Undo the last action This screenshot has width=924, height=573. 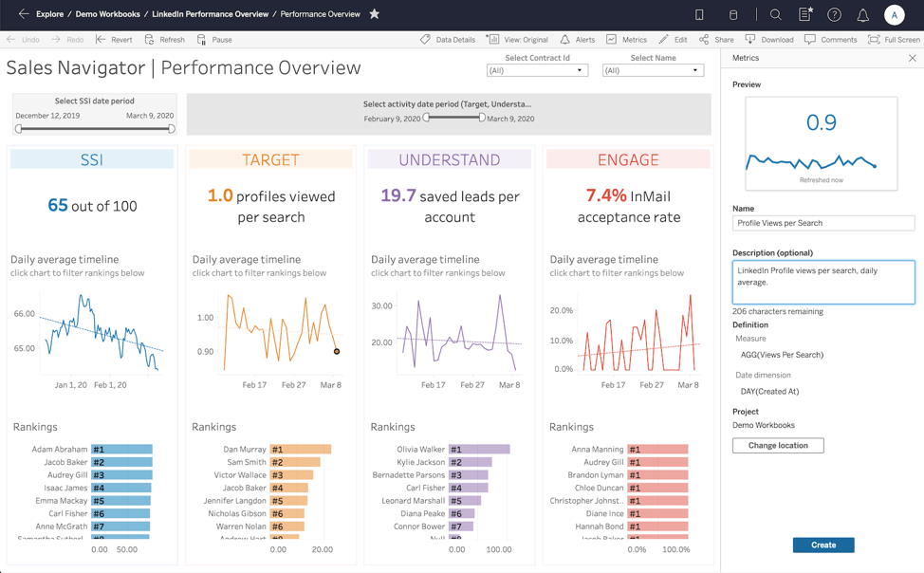tap(24, 40)
